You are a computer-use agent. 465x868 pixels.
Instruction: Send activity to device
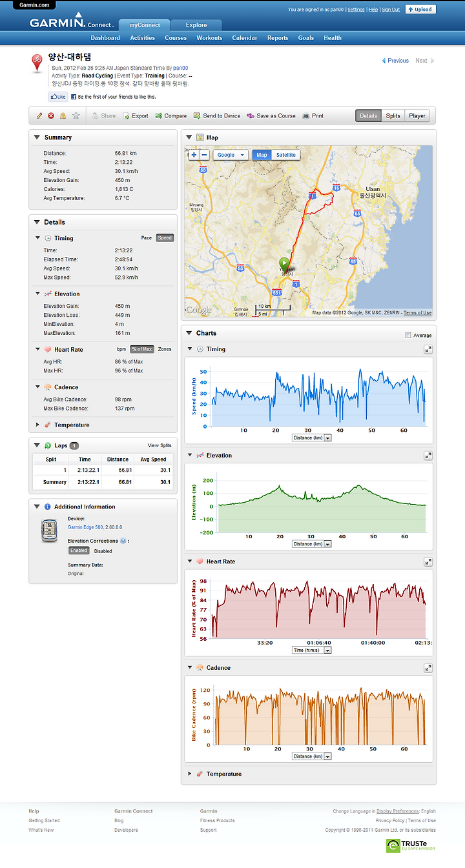(216, 116)
